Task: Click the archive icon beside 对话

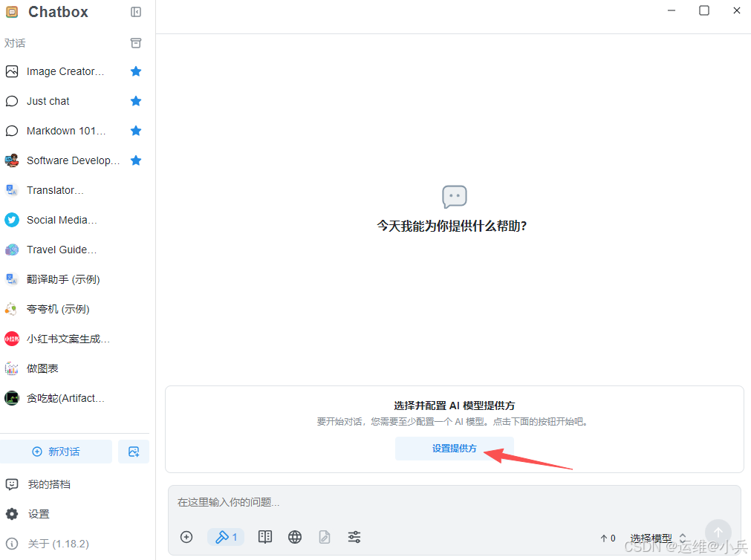Action: 136,43
